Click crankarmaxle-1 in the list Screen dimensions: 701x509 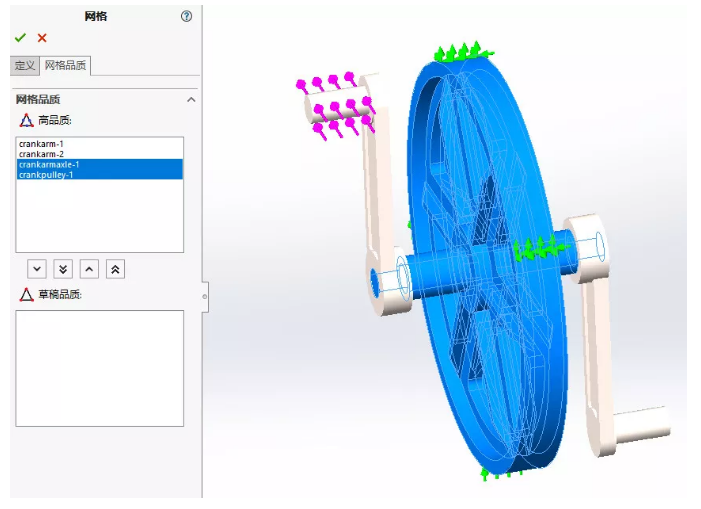tap(49, 165)
